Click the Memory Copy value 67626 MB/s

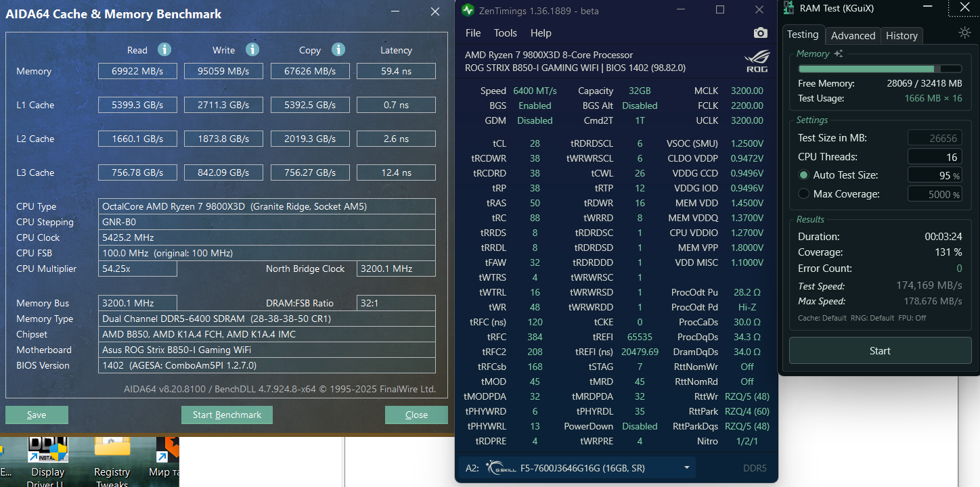310,71
